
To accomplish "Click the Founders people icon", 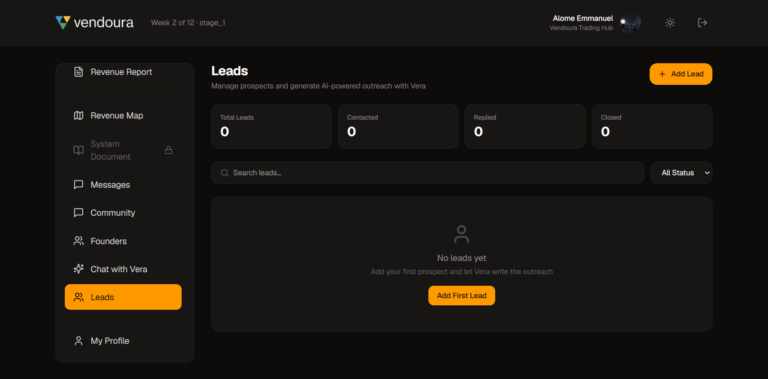I will click(78, 241).
